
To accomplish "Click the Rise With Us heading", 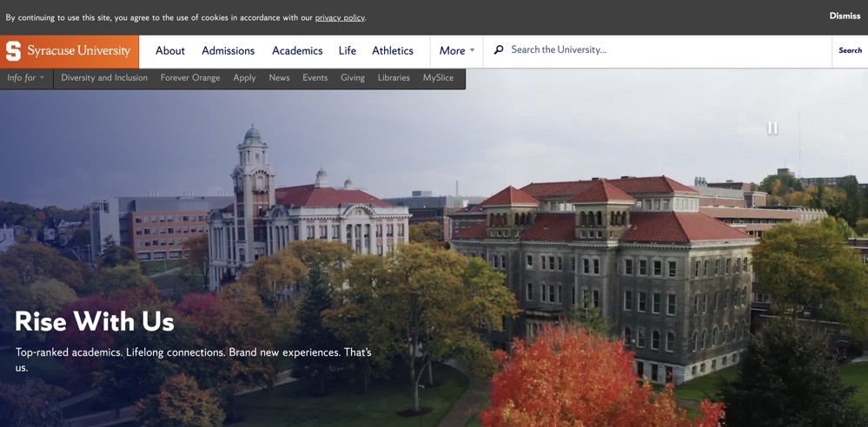I will coord(95,321).
